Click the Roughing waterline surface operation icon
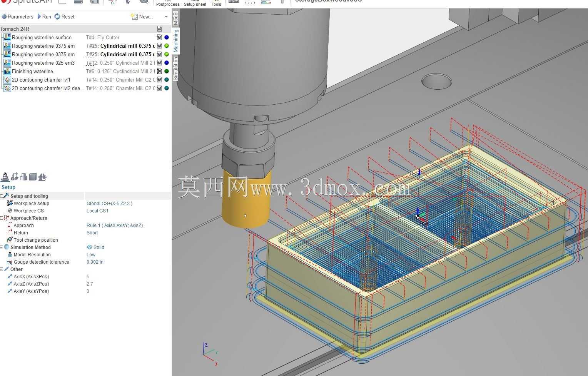This screenshot has width=588, height=376. pos(7,37)
